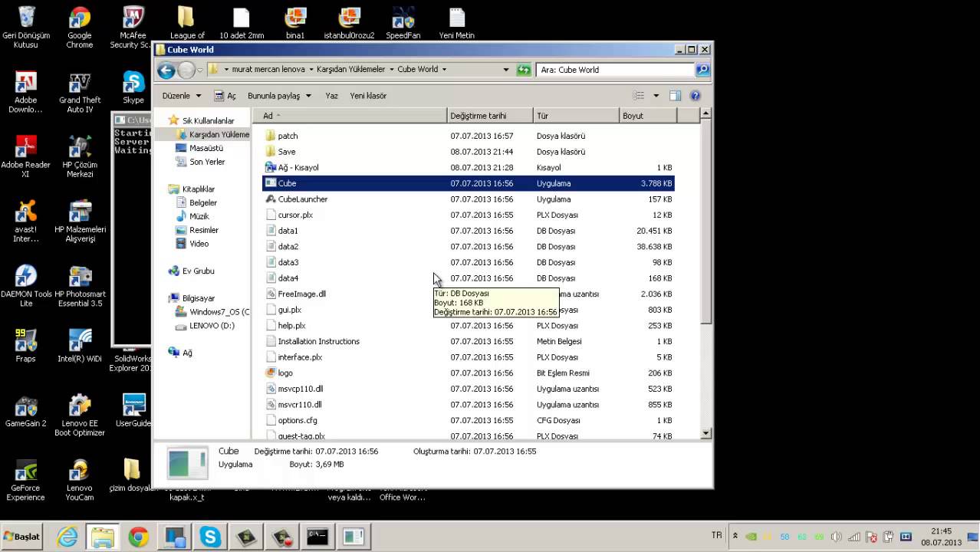Image resolution: width=980 pixels, height=552 pixels.
Task: Open Fraps desktop icon
Action: point(25,346)
